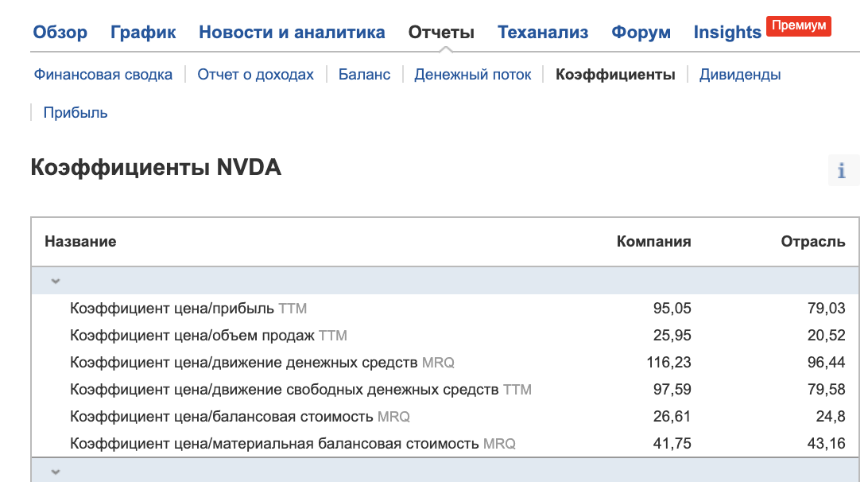This screenshot has height=482, width=868.
Task: Open the Обзор tab
Action: click(60, 32)
